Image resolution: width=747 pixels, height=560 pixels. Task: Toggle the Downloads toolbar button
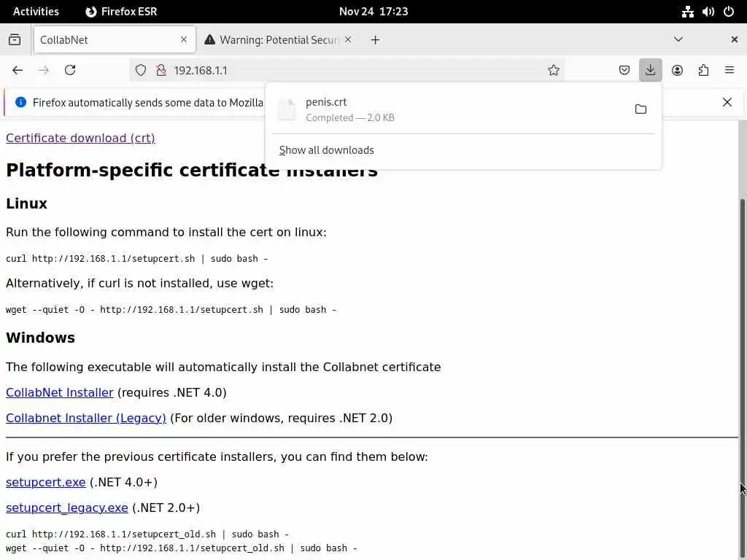tap(650, 70)
